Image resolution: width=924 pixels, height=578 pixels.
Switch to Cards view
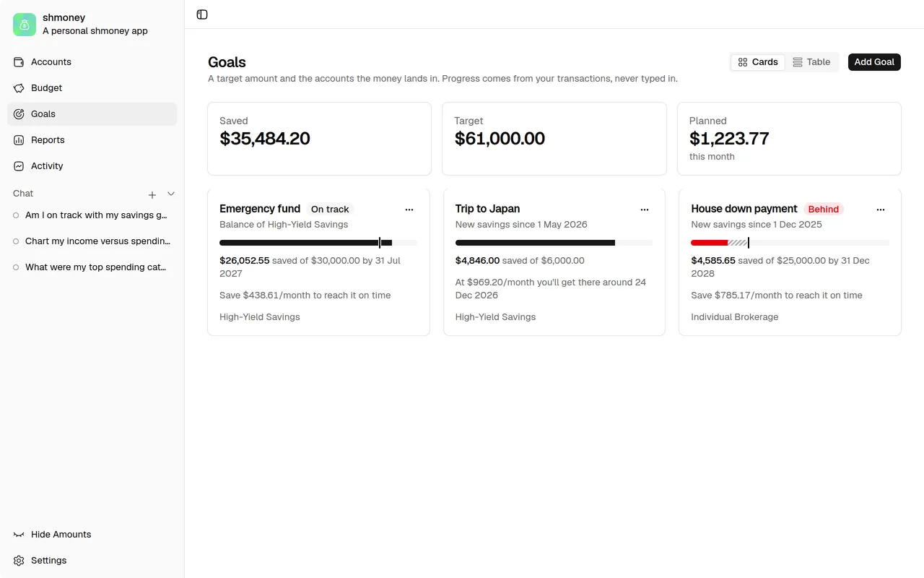point(758,62)
